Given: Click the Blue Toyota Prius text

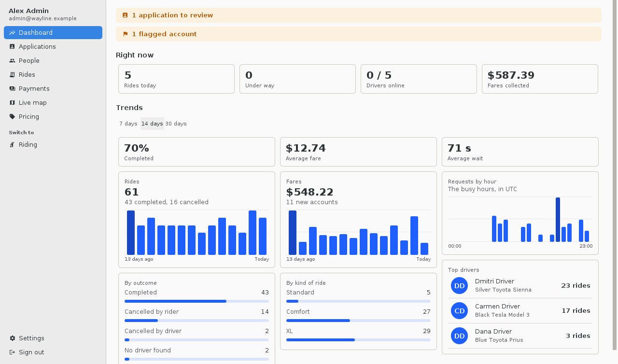Looking at the screenshot, I should point(499,340).
